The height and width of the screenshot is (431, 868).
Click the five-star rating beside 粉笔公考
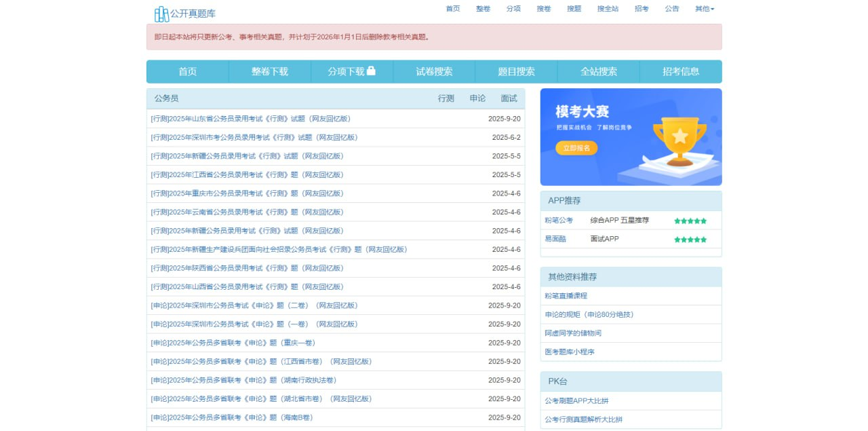pyautogui.click(x=690, y=221)
